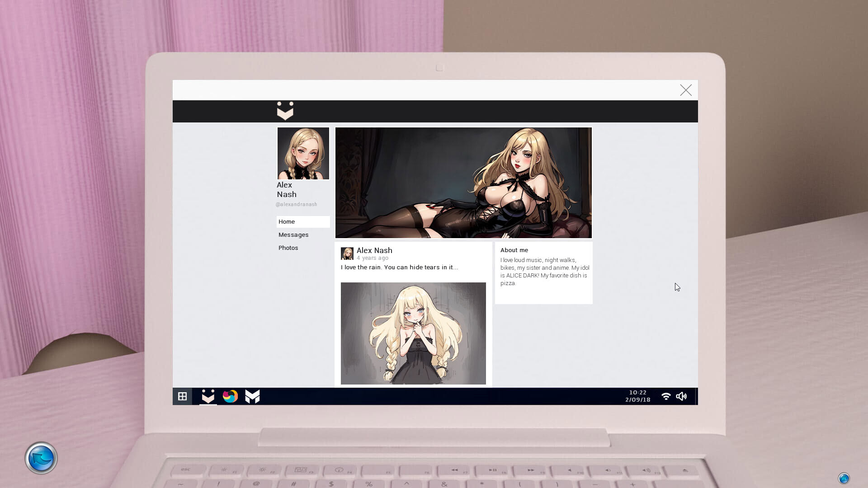Screen dimensions: 868x488
Task: Click Alex Nash profile picture
Action: point(303,153)
